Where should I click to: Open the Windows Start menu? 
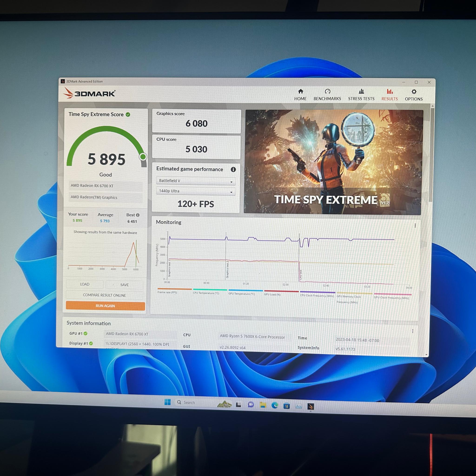pyautogui.click(x=167, y=402)
